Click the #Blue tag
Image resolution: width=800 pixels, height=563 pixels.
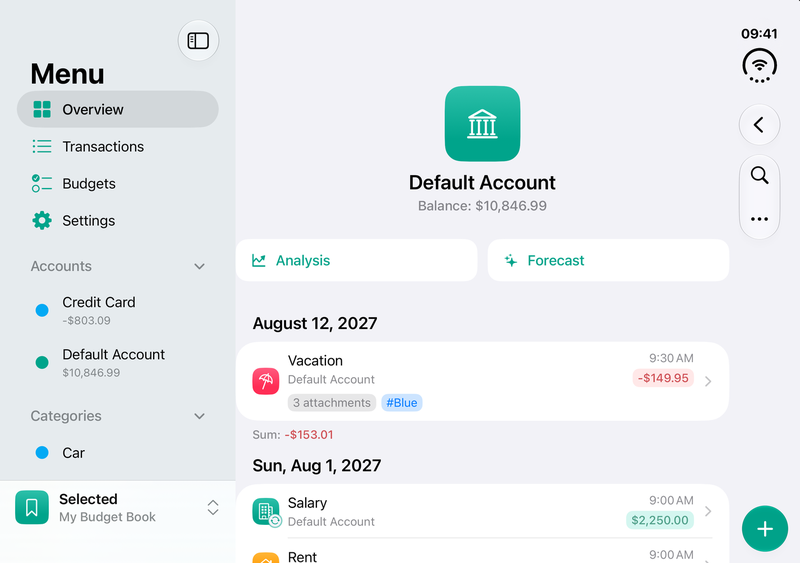click(x=402, y=403)
